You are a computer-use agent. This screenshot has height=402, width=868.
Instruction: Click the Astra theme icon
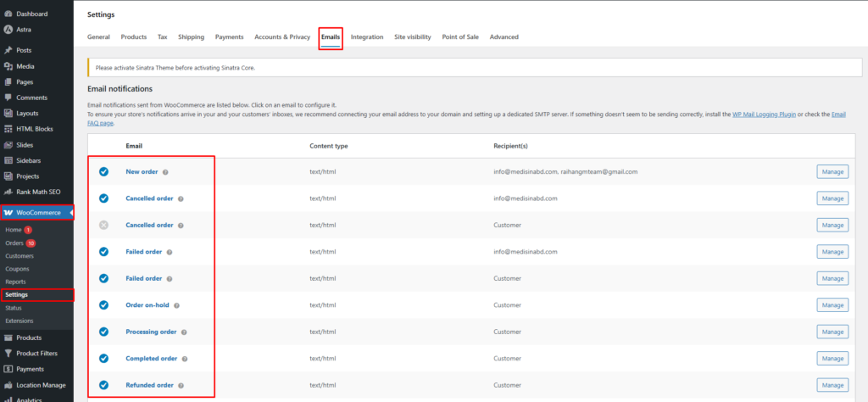coord(8,30)
